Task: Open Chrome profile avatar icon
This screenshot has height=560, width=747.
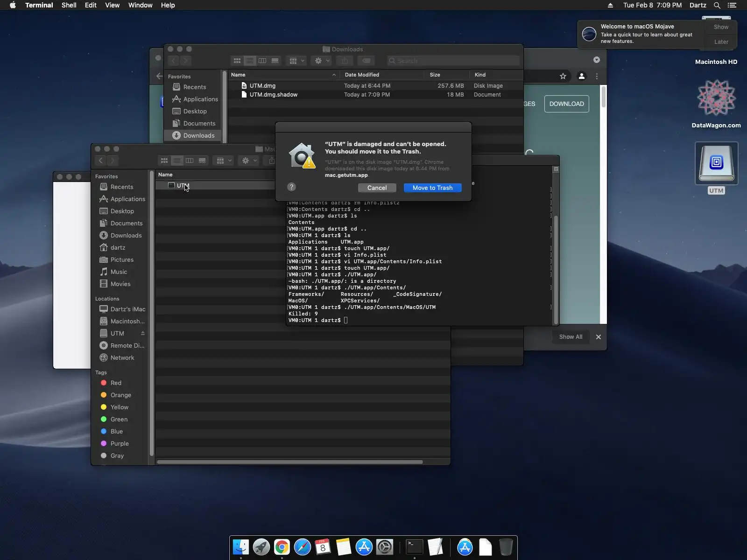Action: point(582,76)
